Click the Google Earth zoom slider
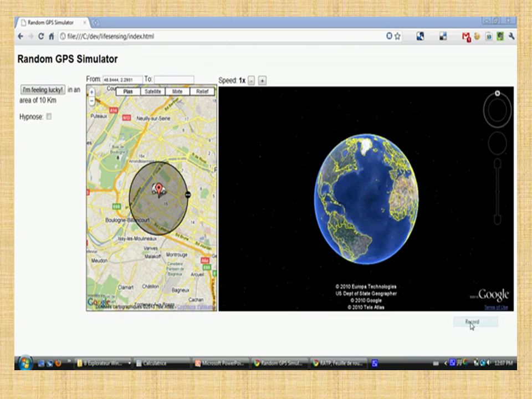The width and height of the screenshot is (532, 399). [x=498, y=192]
